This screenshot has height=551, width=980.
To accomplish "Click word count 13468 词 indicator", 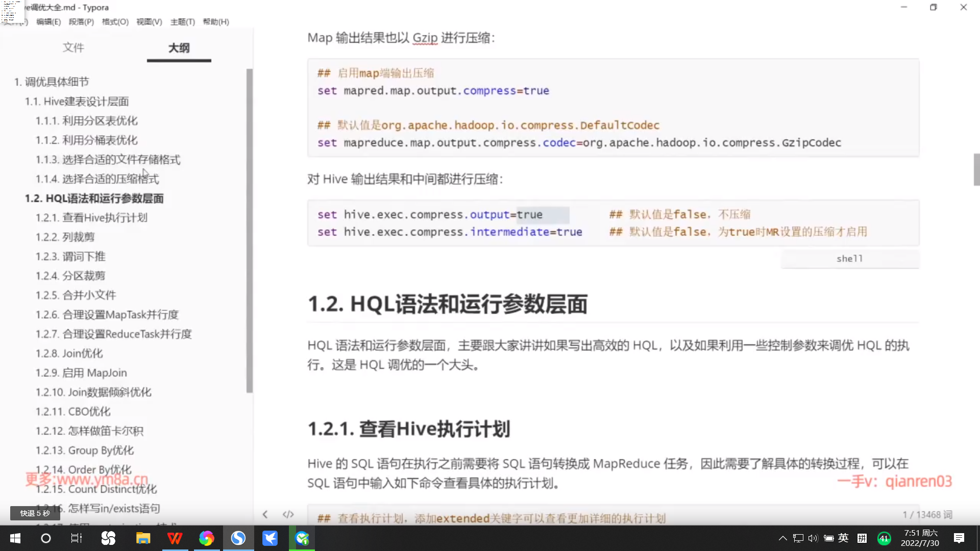I will [927, 515].
